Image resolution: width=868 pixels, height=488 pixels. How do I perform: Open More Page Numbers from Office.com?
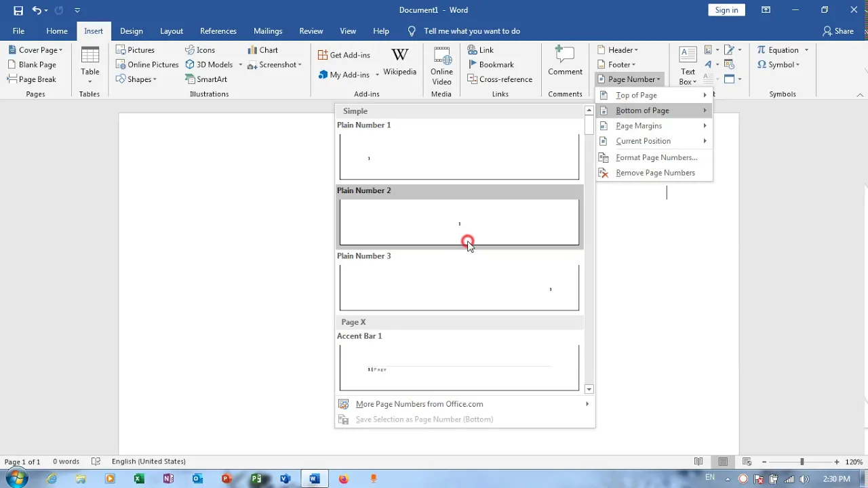point(465,404)
